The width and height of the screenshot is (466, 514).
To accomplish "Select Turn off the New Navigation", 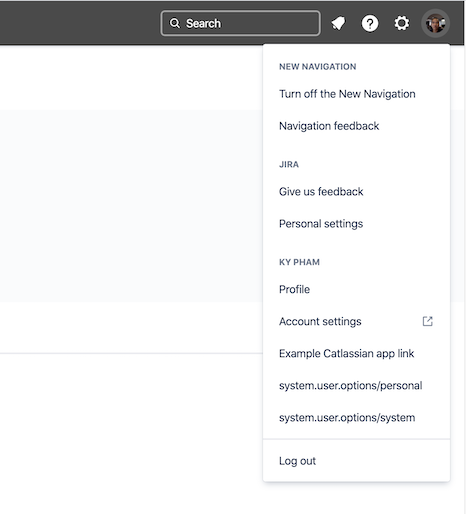I will 356,94.
